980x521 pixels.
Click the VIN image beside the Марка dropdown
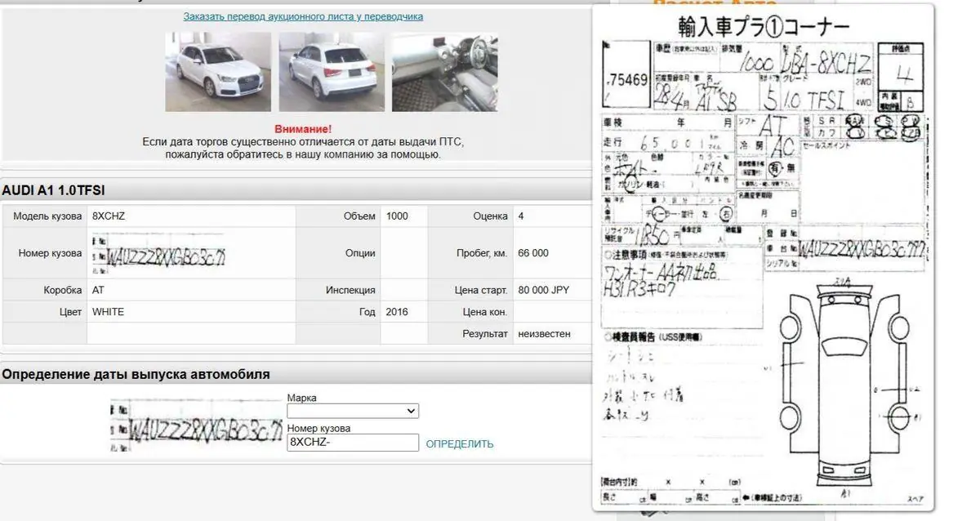click(197, 425)
